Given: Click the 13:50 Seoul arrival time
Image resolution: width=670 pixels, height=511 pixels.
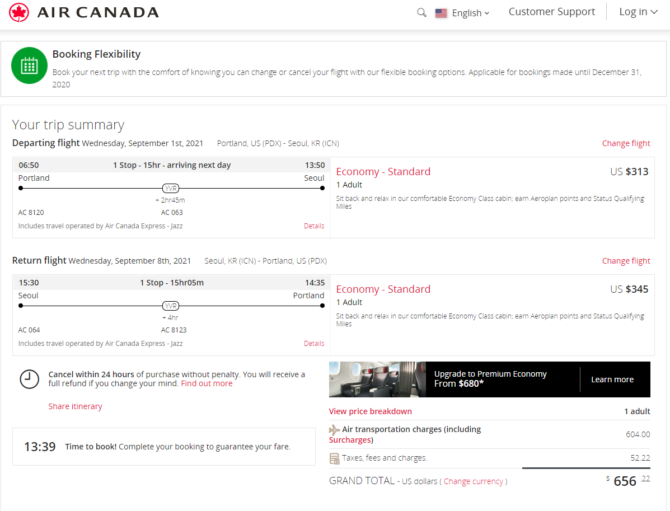Looking at the screenshot, I should [314, 165].
